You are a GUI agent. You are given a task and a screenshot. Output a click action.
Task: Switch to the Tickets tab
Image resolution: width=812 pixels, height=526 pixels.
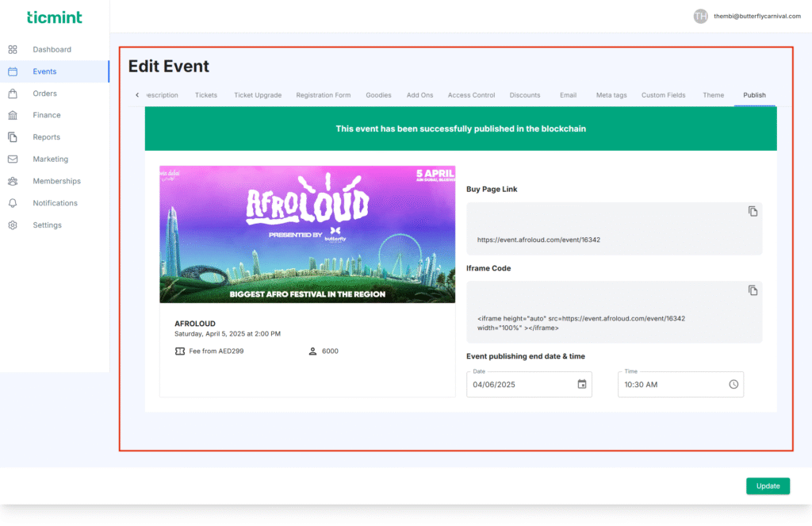pos(206,95)
